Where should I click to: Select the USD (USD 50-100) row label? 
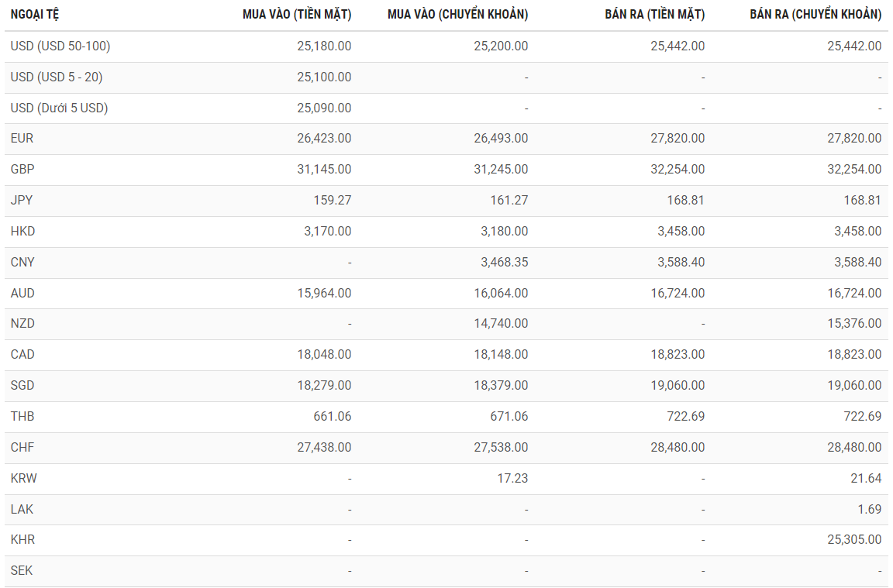click(x=60, y=46)
